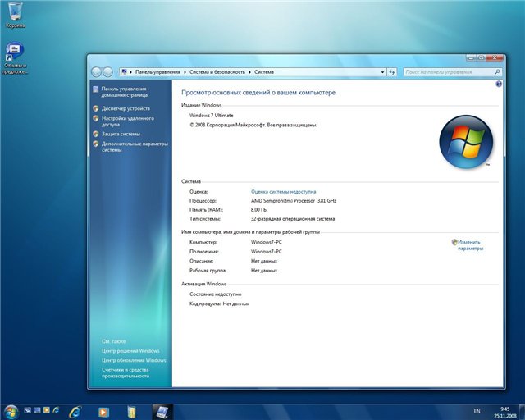Launch Windows Media Player from taskbar
This screenshot has height=420, width=525.
(x=103, y=412)
